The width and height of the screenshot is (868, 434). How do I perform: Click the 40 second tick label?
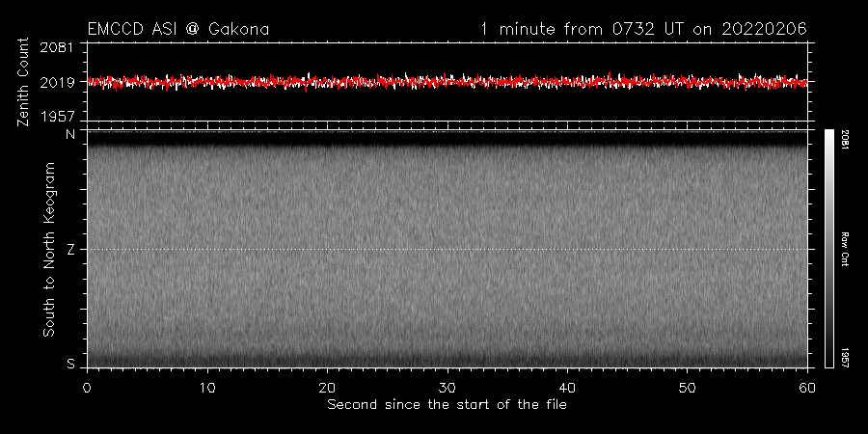point(567,388)
